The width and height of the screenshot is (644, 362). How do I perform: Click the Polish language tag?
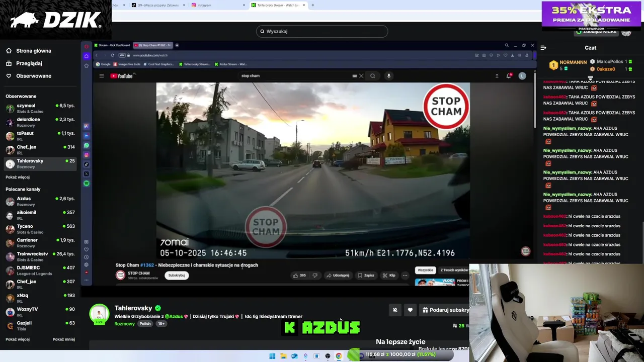[x=145, y=324]
